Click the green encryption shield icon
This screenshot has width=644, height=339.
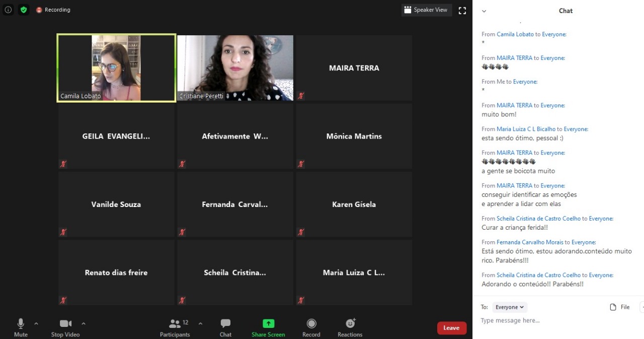click(x=24, y=10)
